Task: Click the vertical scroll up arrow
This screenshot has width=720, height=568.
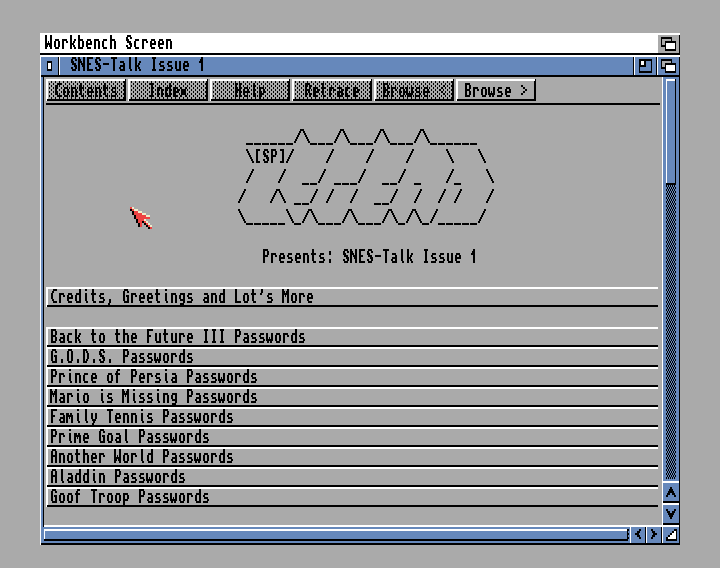Action: click(x=671, y=494)
